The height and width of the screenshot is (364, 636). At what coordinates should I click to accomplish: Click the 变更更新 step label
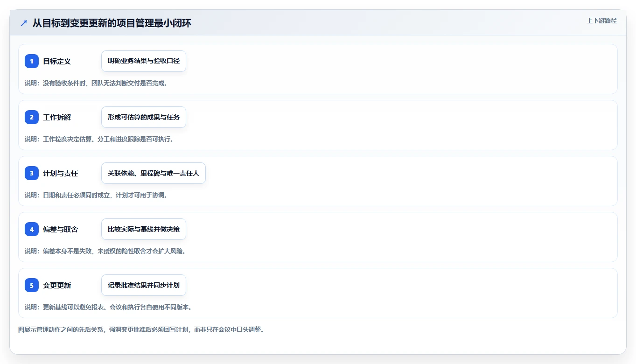coord(57,285)
